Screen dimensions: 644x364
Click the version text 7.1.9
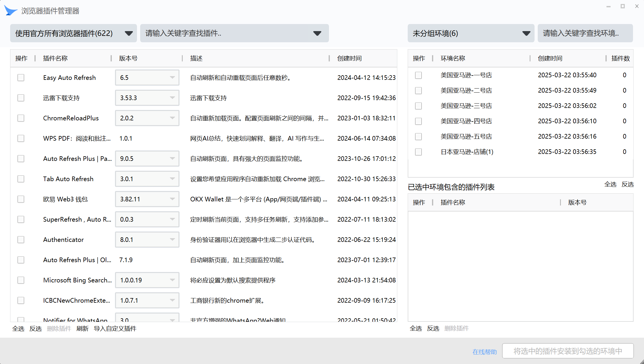click(x=126, y=260)
